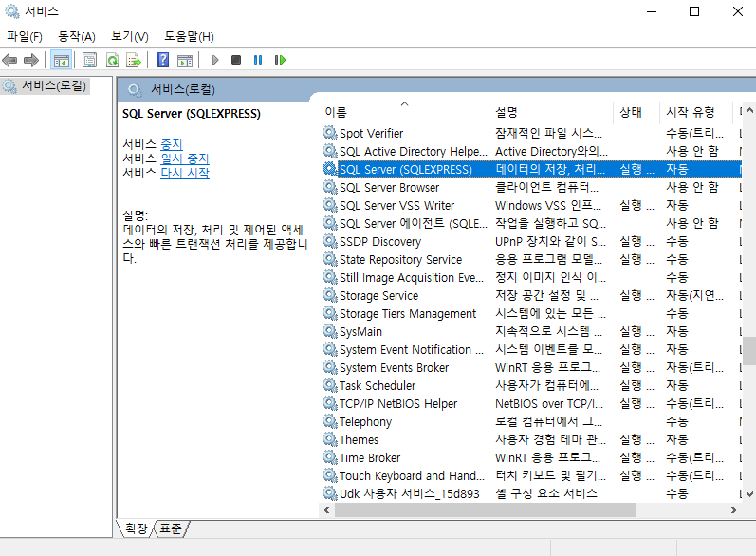The height and width of the screenshot is (556, 756).
Task: Sort by the 상태 column header
Action: tap(636, 112)
